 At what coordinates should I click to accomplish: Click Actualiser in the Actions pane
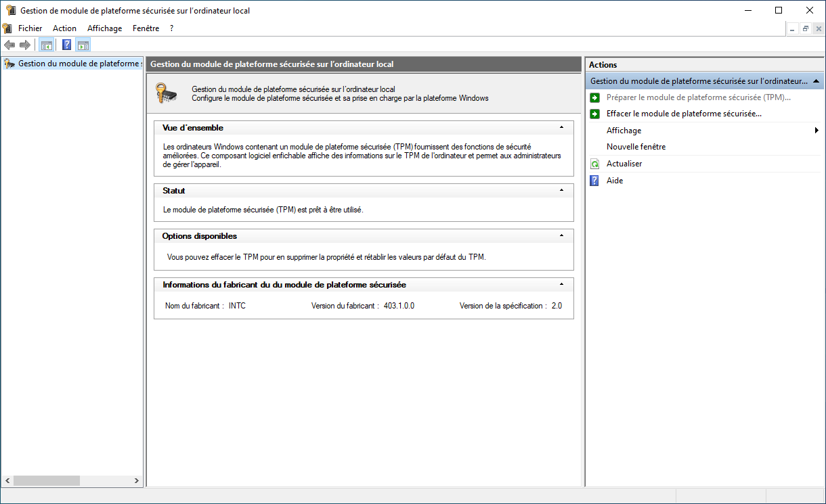click(624, 164)
